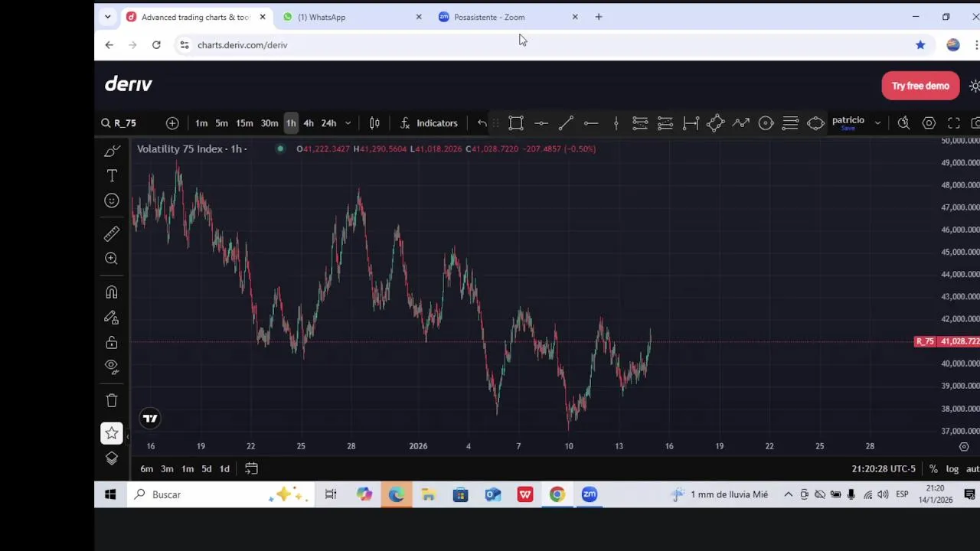Viewport: 980px width, 551px height.
Task: Open a new browser tab
Action: pyautogui.click(x=599, y=17)
